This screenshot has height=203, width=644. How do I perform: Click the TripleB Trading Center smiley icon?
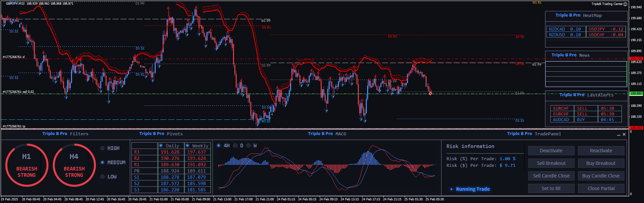[x=625, y=4]
